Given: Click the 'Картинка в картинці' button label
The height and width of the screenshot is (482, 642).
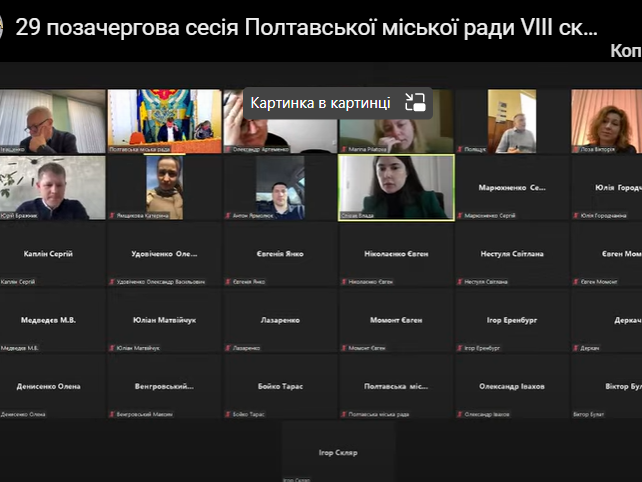Looking at the screenshot, I should tap(320, 103).
